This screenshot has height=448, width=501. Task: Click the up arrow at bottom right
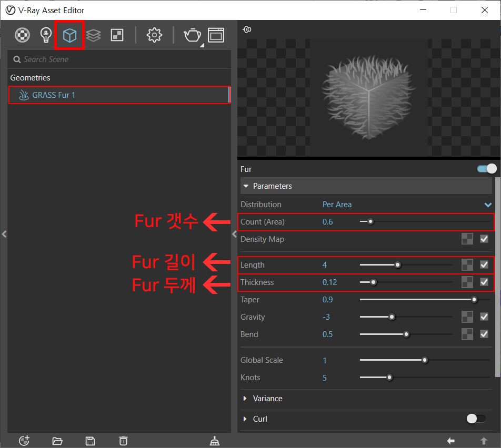[484, 441]
